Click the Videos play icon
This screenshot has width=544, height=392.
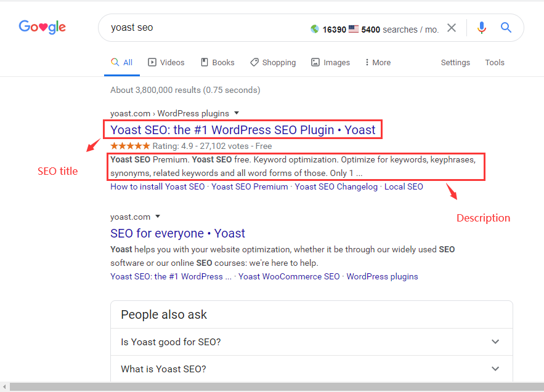point(152,62)
